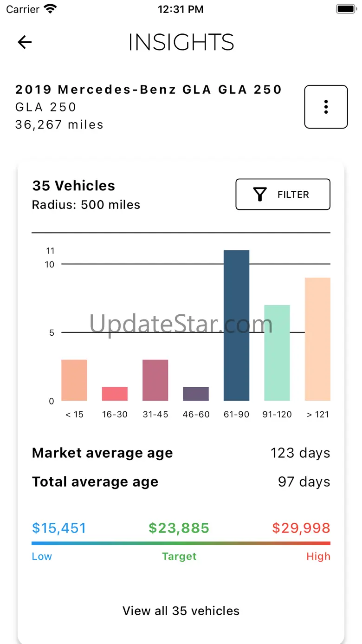
Task: Open the three-dot options menu
Action: (x=326, y=107)
